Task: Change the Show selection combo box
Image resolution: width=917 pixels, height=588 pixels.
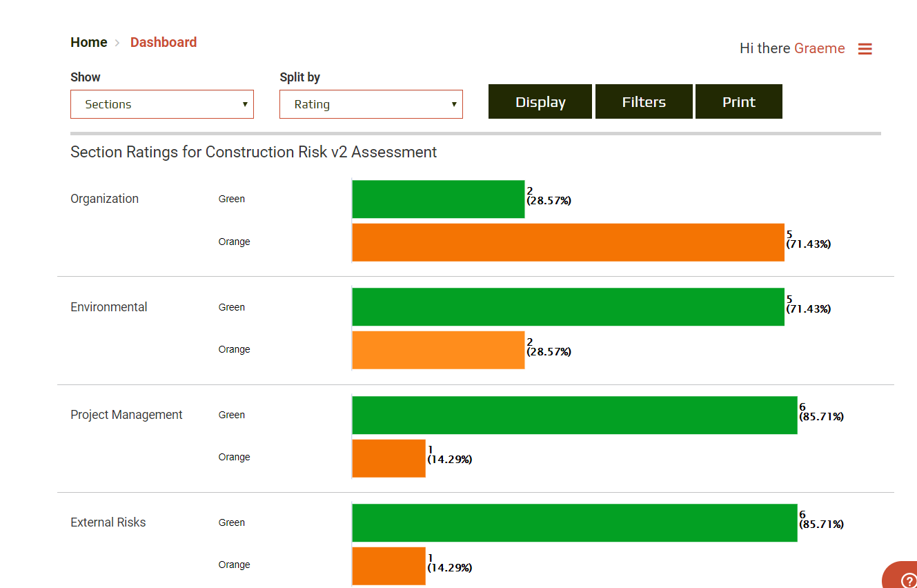Action: pos(161,104)
